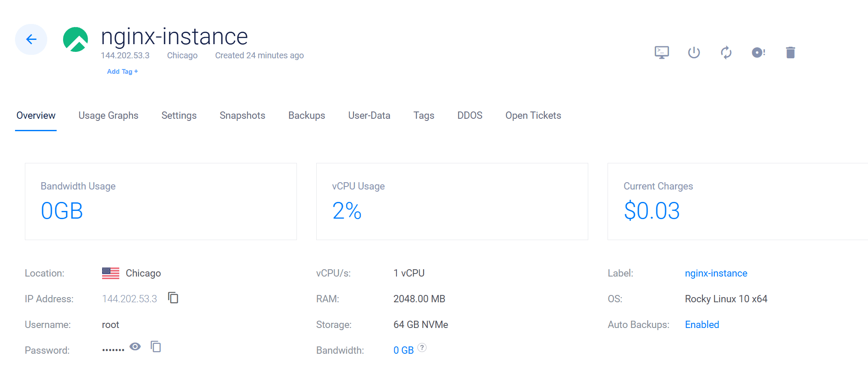Click the Bandwidth Usage card heading
Image resolution: width=868 pixels, height=379 pixels.
78,186
